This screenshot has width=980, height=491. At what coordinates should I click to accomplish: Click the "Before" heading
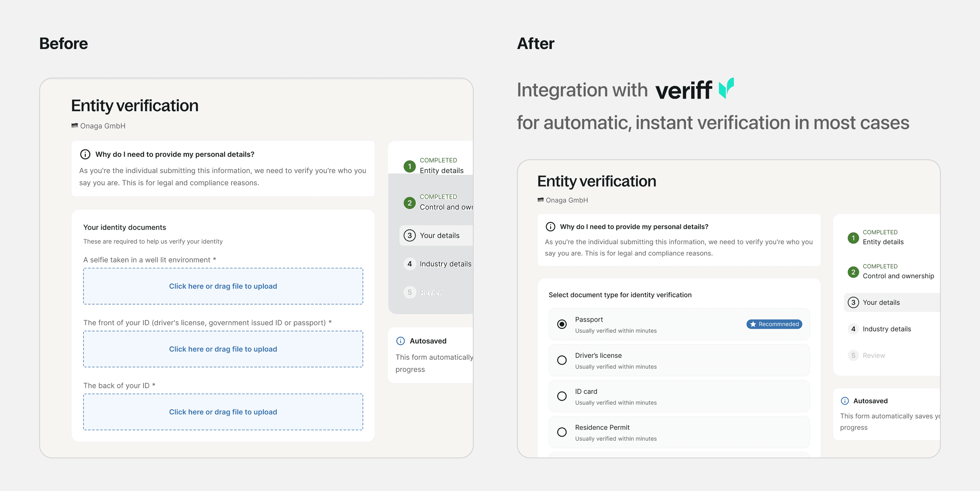[x=63, y=43]
